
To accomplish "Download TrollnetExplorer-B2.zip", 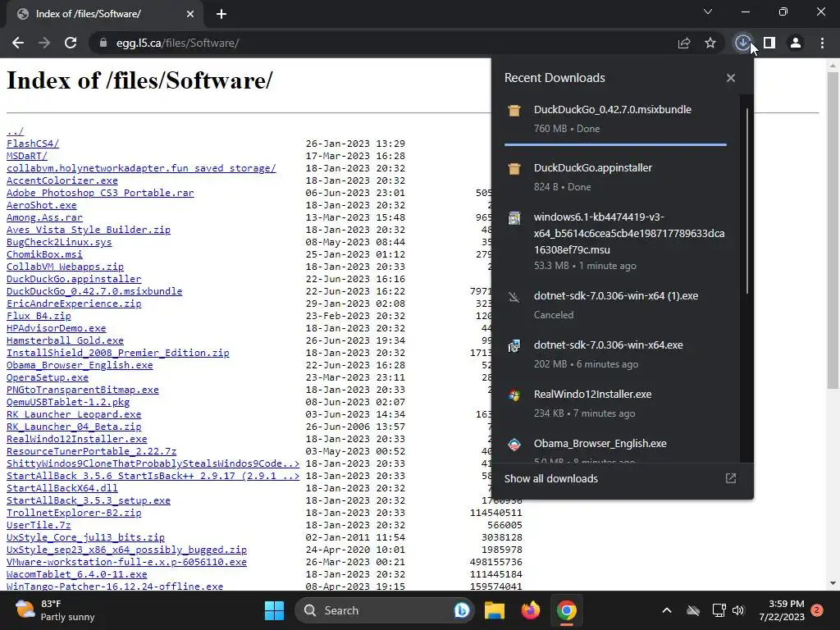I will 74,514.
